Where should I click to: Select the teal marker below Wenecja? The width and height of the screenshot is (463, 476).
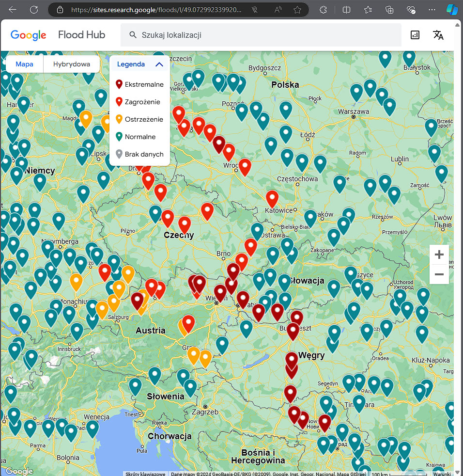point(93,428)
